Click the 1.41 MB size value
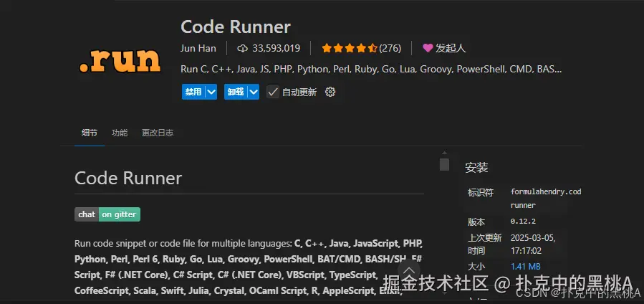644x304 pixels. pos(525,267)
